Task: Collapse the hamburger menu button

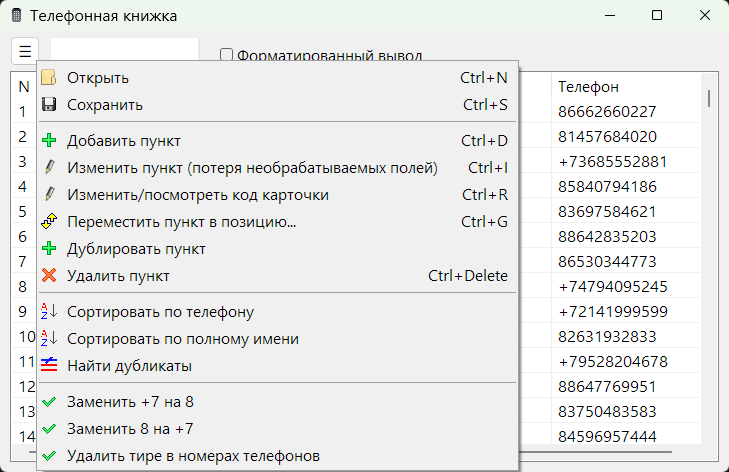Action: click(x=25, y=50)
